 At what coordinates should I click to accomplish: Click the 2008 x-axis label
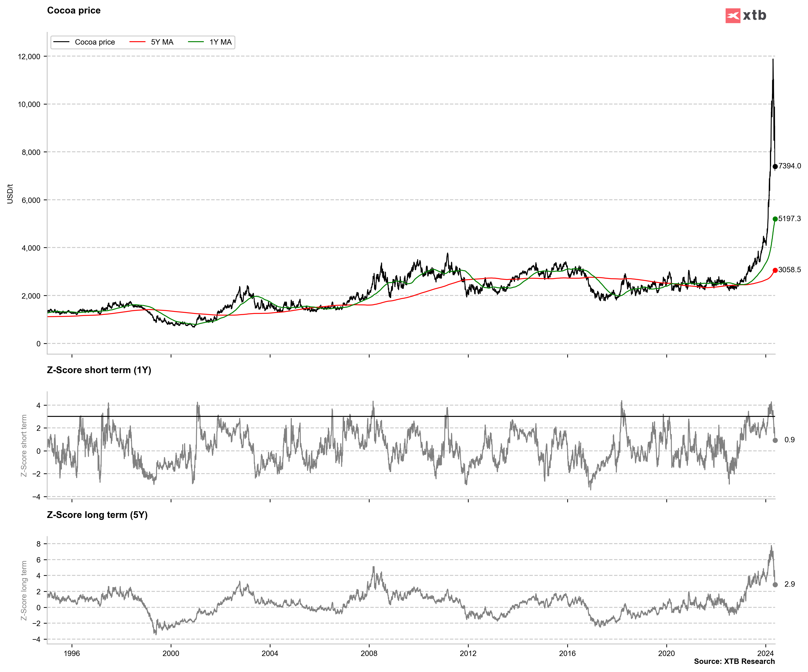click(x=369, y=653)
